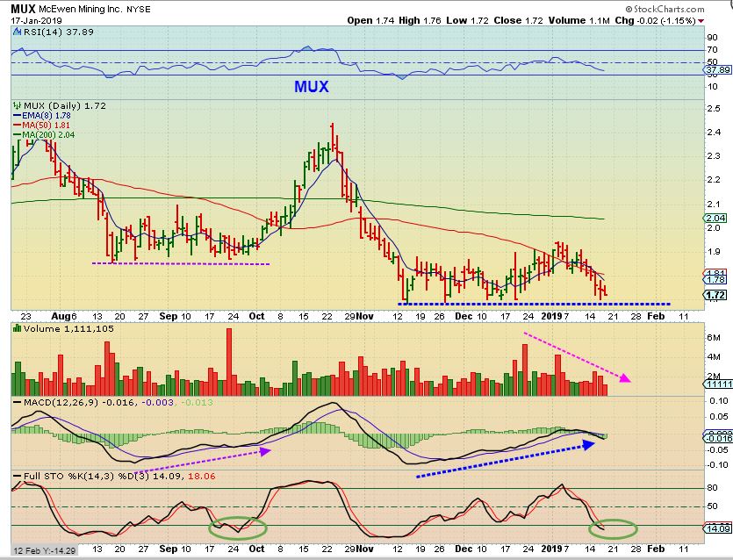Click the 'Low 1.72' quote value

[x=467, y=20]
